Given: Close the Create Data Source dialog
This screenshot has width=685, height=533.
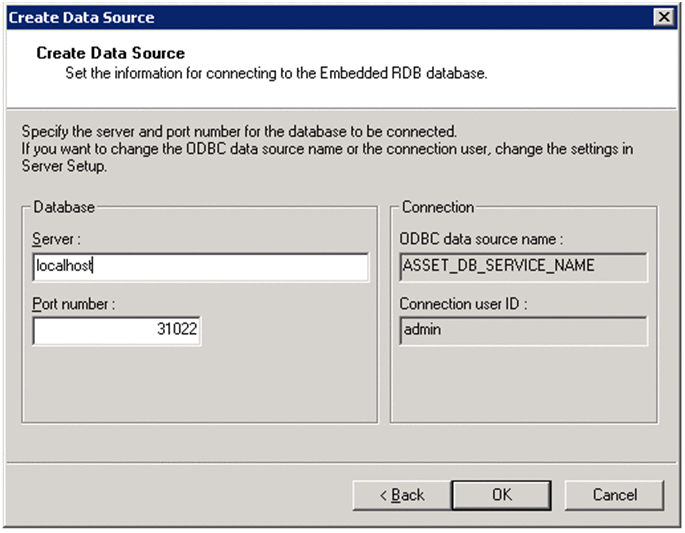Looking at the screenshot, I should 663,17.
